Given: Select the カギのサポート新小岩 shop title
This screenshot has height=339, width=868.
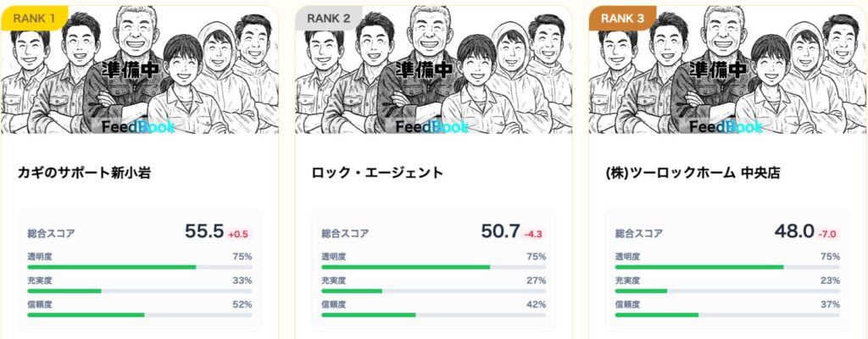Looking at the screenshot, I should click(x=85, y=173).
